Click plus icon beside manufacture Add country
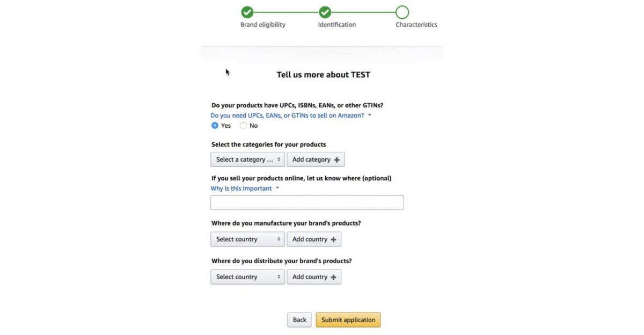644x335 pixels. 333,239
